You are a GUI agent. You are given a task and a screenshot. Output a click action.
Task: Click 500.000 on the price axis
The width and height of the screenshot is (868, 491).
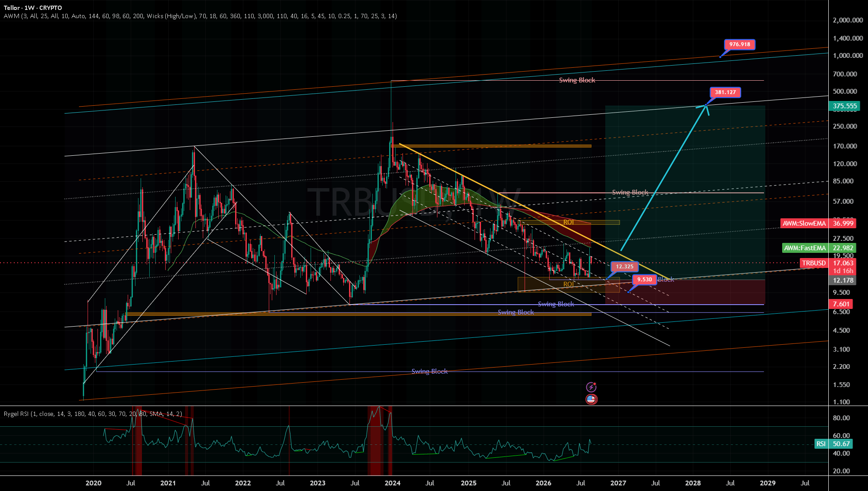[845, 91]
